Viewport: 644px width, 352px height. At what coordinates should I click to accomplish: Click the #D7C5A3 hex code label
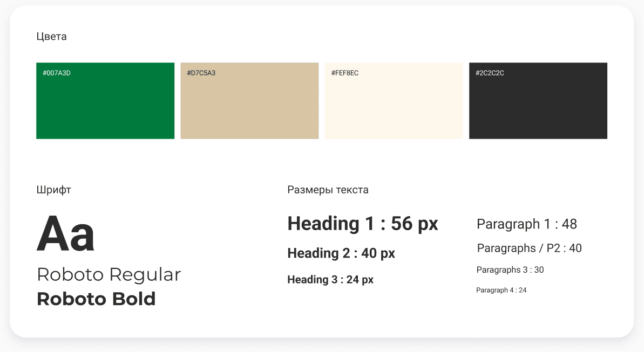(x=201, y=73)
